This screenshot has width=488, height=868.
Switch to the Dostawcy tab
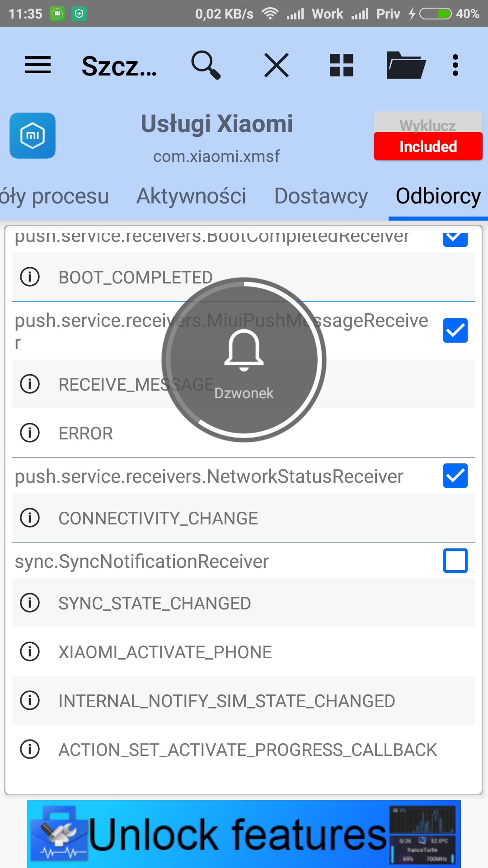pyautogui.click(x=321, y=196)
